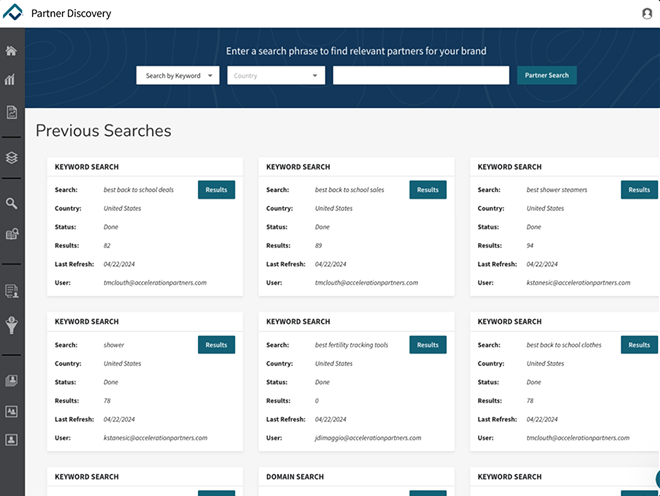View Results for best back to school sales
The width and height of the screenshot is (660, 496).
pyautogui.click(x=427, y=190)
